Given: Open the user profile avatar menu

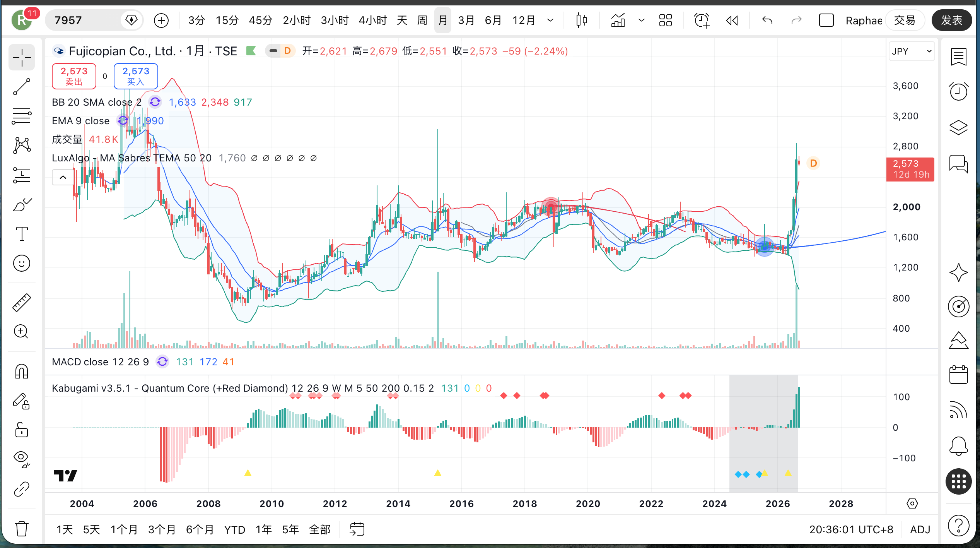Looking at the screenshot, I should click(x=22, y=20).
